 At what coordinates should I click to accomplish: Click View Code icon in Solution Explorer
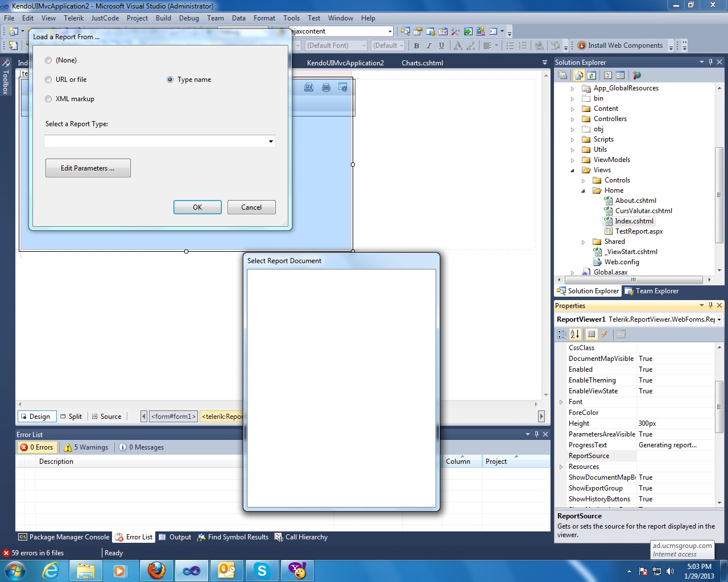(x=608, y=75)
